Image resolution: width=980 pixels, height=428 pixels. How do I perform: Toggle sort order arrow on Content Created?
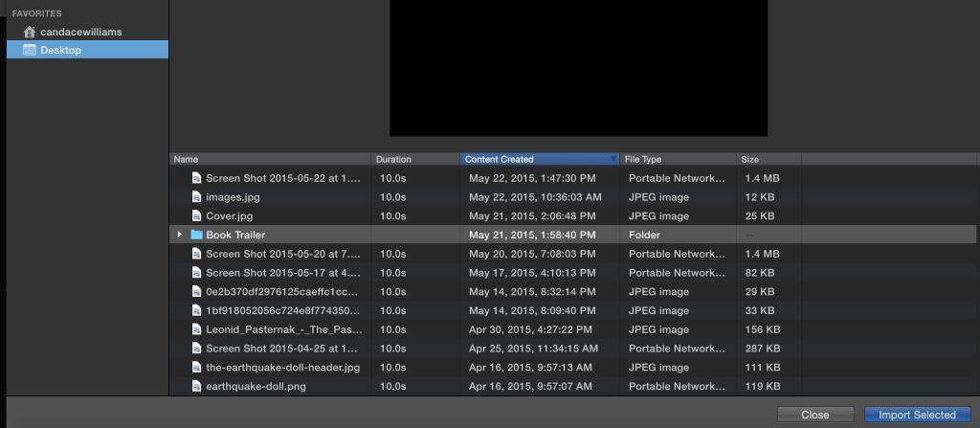(612, 159)
